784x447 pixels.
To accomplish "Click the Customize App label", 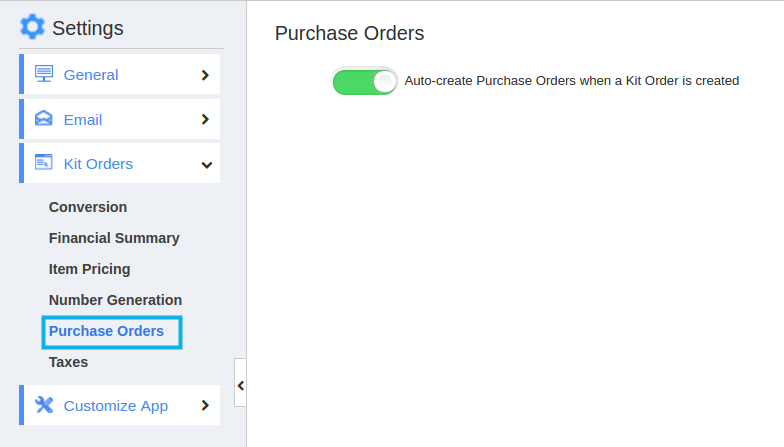I will (116, 406).
